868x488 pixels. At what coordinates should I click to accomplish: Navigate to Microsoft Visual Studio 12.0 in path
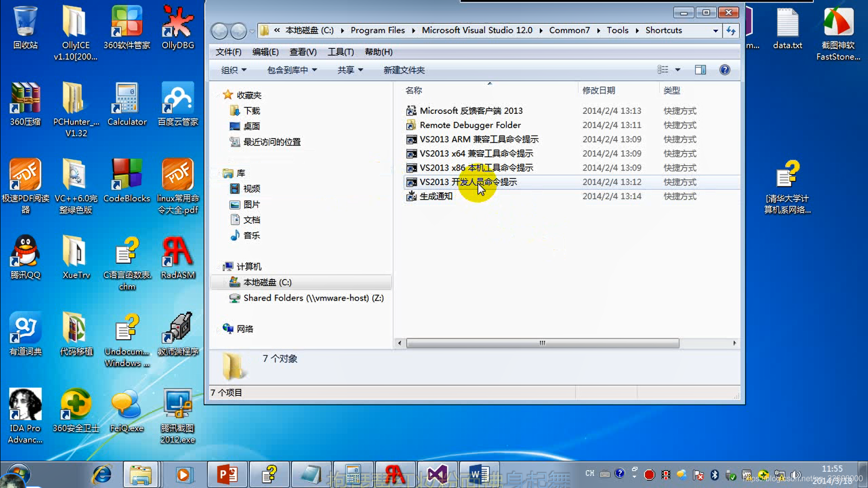(477, 31)
